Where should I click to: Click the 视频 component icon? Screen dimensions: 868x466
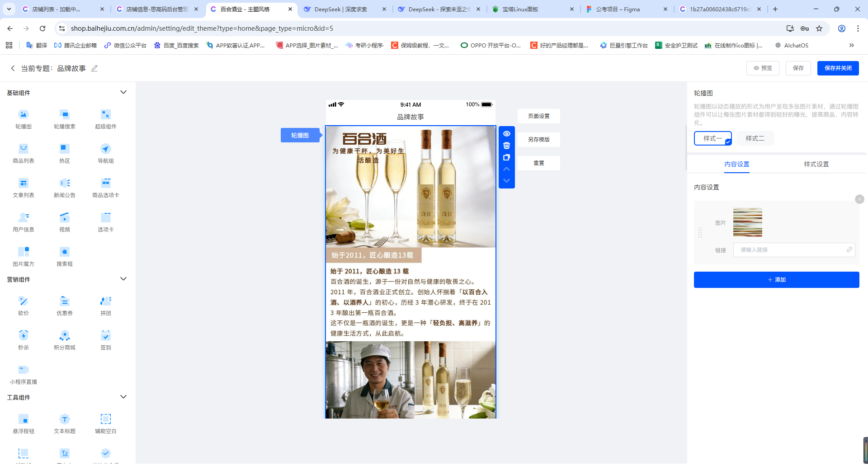64,222
